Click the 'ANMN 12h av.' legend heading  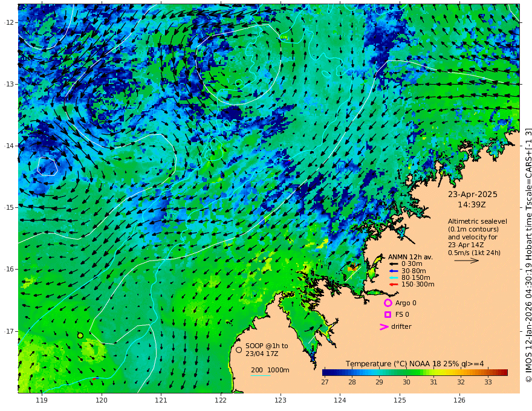410,257
